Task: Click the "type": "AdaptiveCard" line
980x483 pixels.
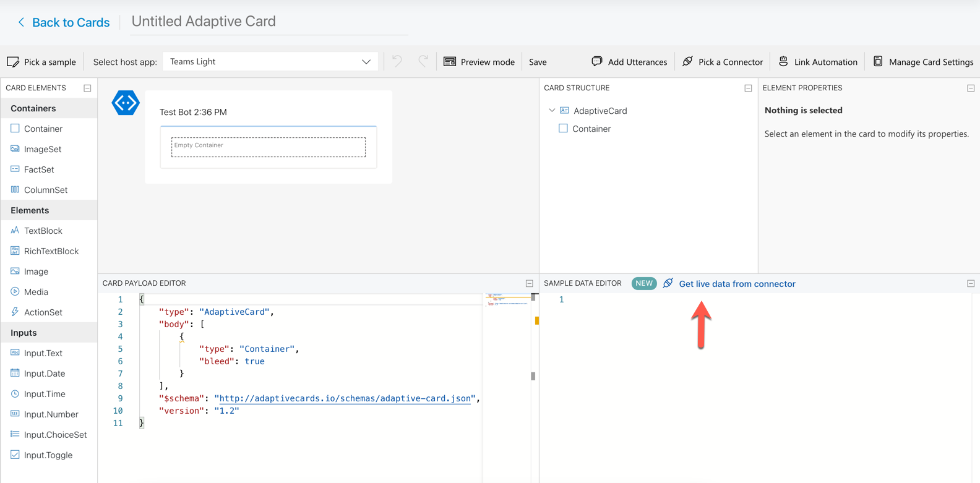Action: [217, 312]
